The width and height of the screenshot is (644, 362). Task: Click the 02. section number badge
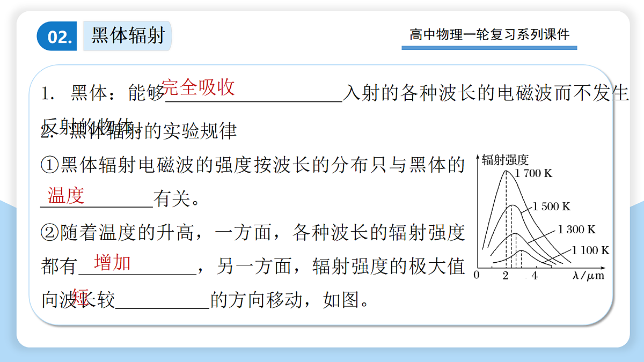coord(57,36)
